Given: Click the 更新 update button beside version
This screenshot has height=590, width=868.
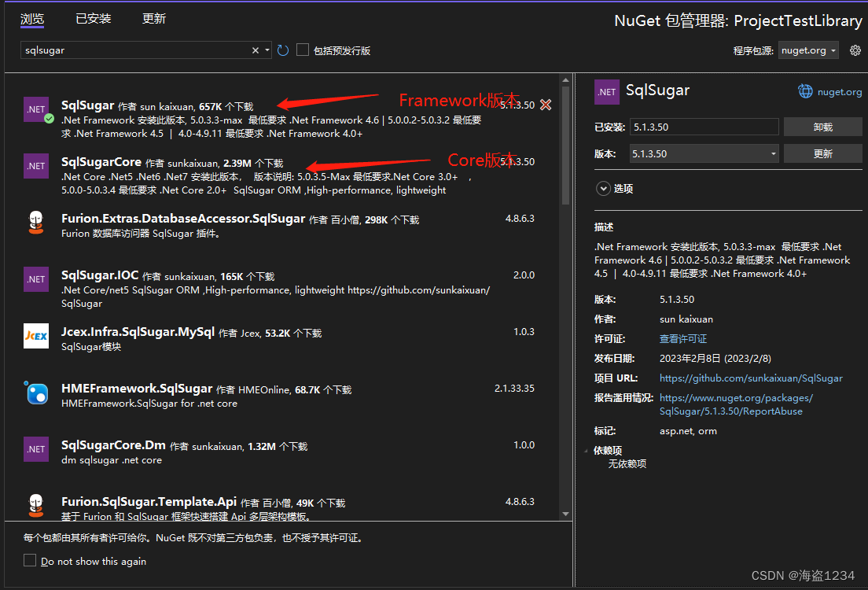Looking at the screenshot, I should tap(822, 153).
